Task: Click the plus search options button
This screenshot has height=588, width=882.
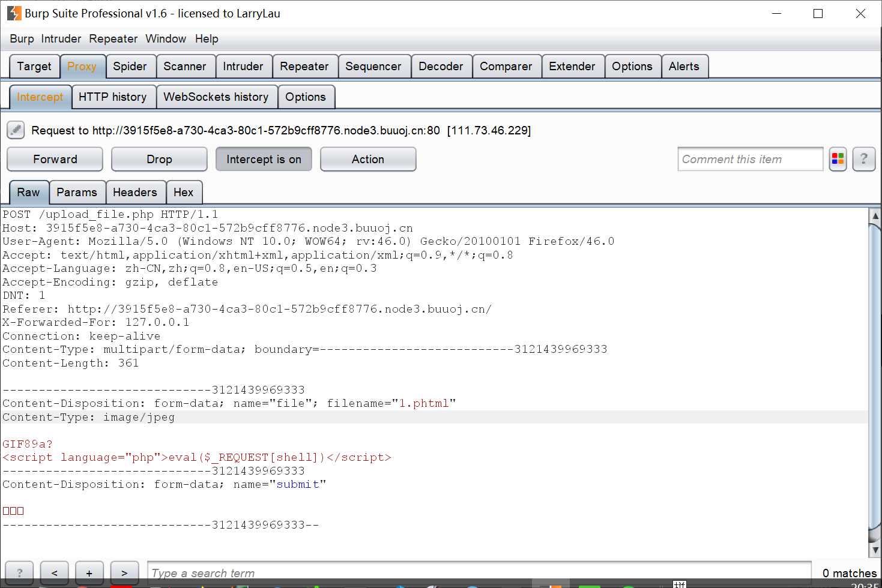Action: pyautogui.click(x=89, y=573)
